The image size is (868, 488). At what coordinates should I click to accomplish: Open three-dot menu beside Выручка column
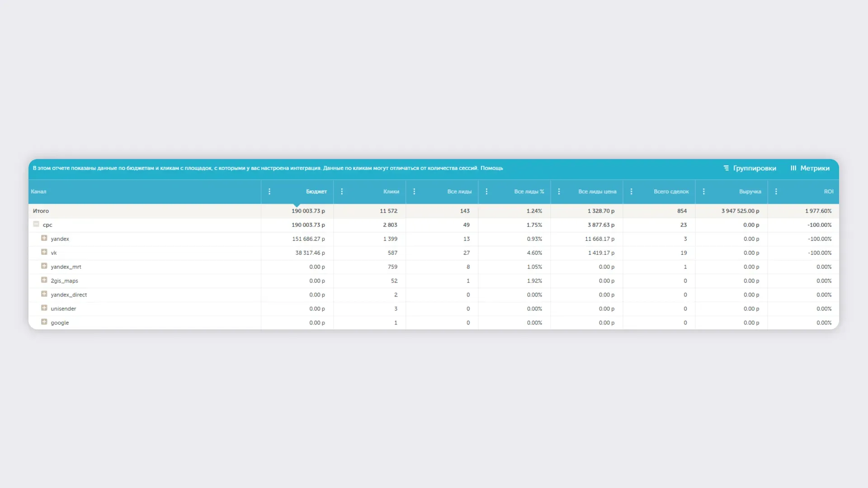703,192
